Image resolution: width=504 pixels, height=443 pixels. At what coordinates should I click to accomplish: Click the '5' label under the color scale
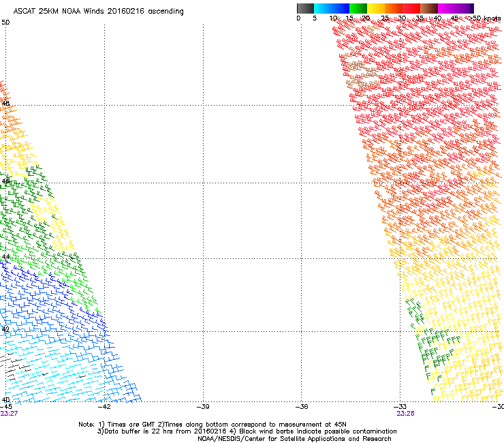315,18
